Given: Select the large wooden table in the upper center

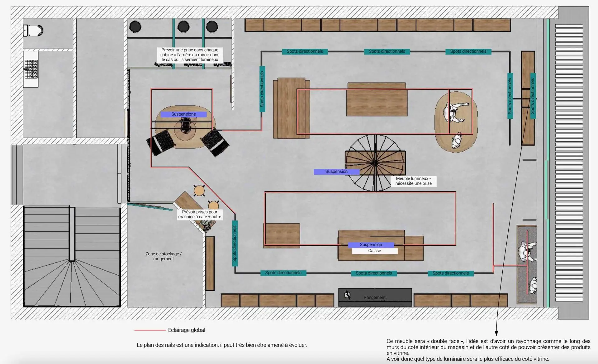Looking at the screenshot, I should (x=377, y=99).
